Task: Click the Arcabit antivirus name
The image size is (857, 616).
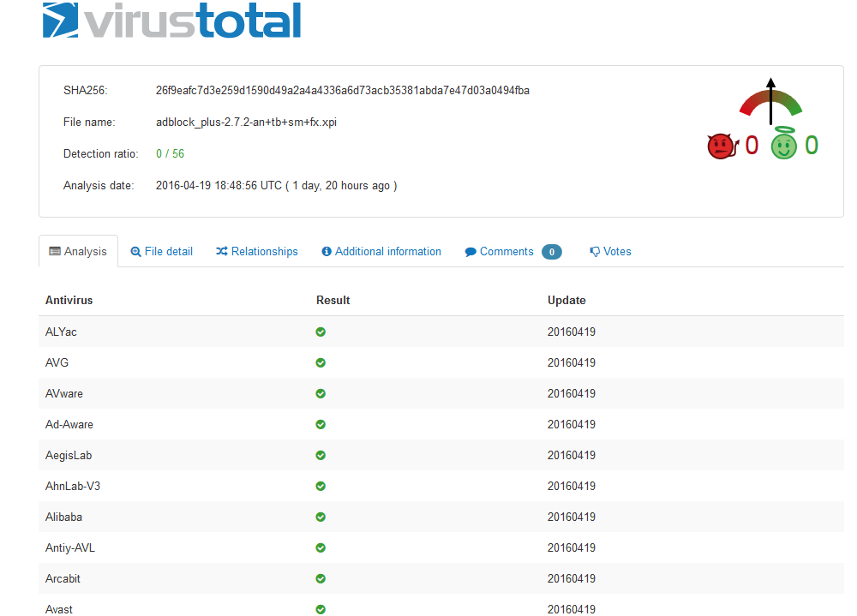Action: [63, 579]
